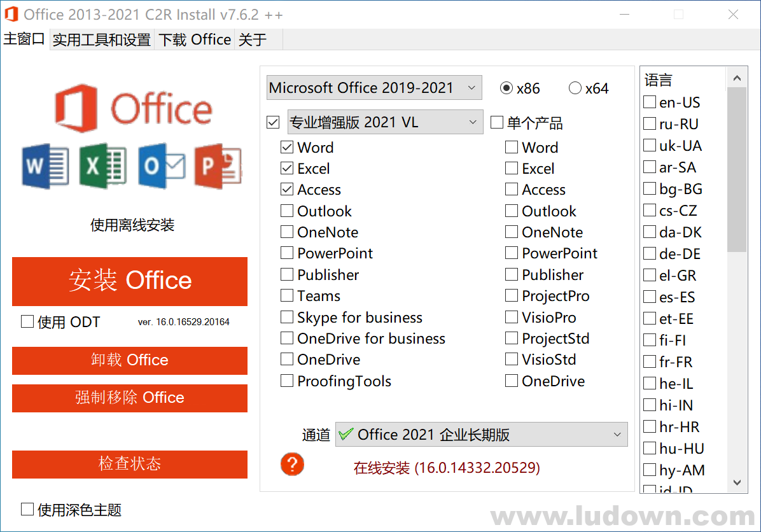Viewport: 761px width, 532px height.
Task: Check the ProofingTools checkbox
Action: [x=287, y=381]
